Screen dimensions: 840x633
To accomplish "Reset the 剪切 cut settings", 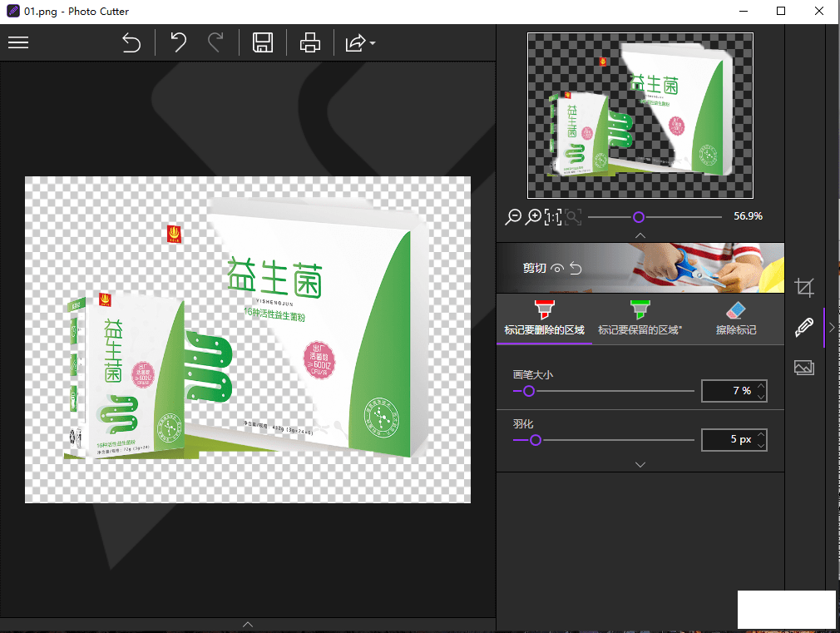I will tap(576, 268).
